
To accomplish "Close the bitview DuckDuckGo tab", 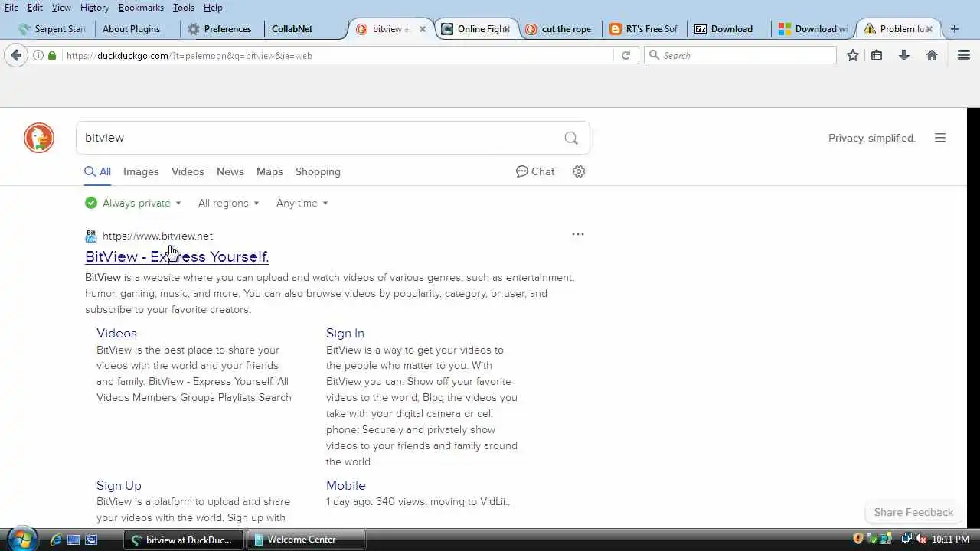I will click(422, 29).
